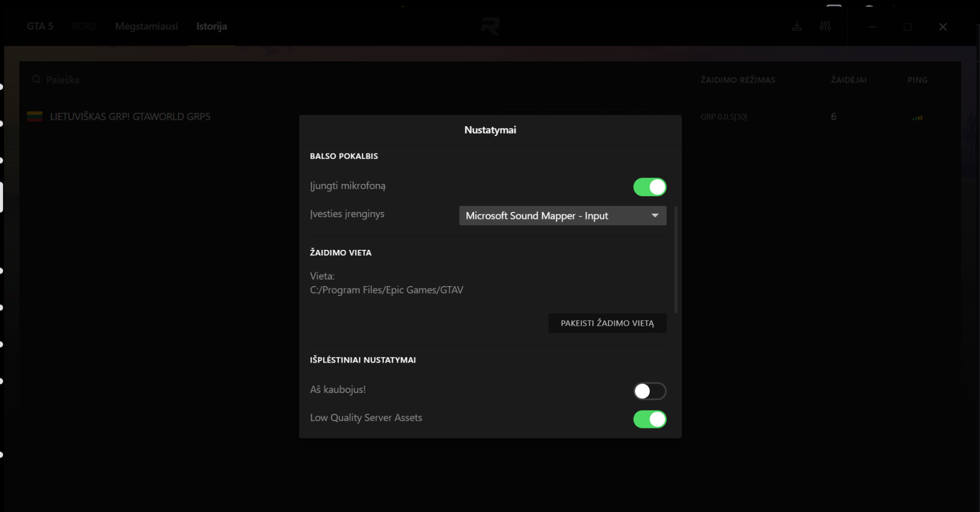
Task: Click the ping signal bars icon
Action: point(918,117)
